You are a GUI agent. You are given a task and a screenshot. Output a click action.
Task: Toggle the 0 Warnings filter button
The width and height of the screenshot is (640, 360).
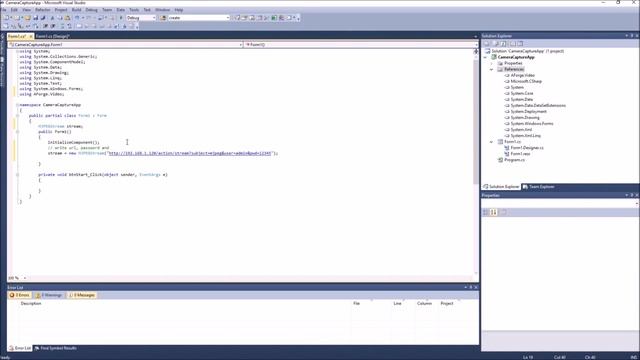[x=49, y=295]
